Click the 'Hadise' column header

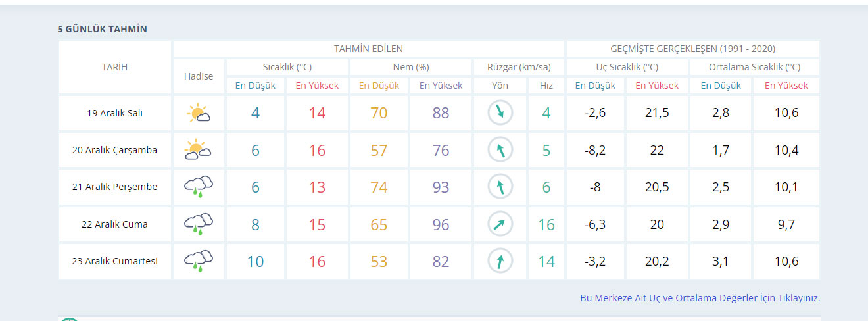199,76
